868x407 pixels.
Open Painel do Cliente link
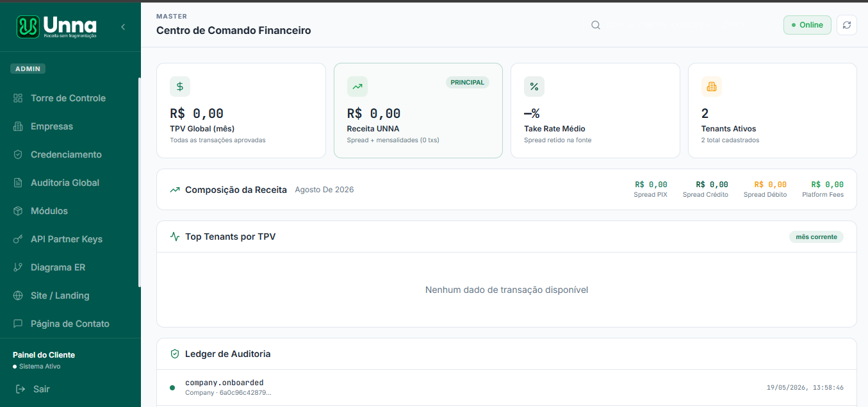[x=44, y=355]
